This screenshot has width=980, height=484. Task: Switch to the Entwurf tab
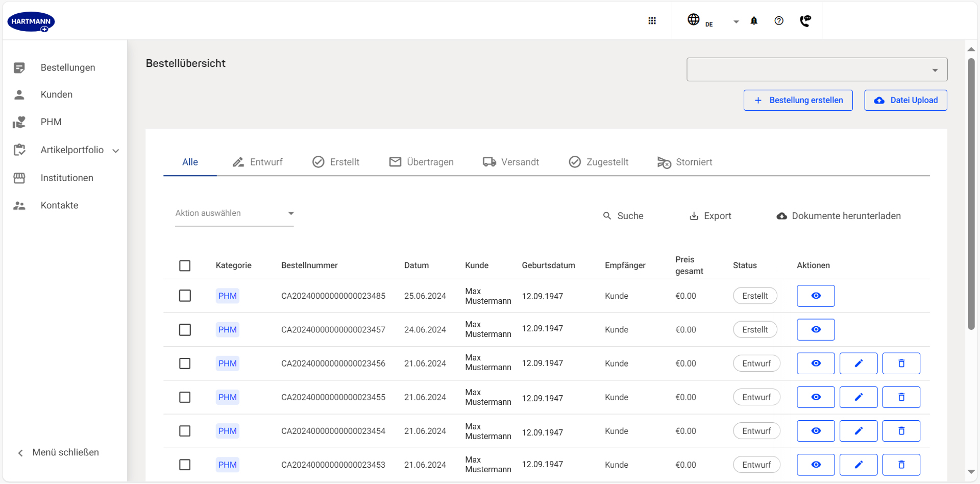258,162
